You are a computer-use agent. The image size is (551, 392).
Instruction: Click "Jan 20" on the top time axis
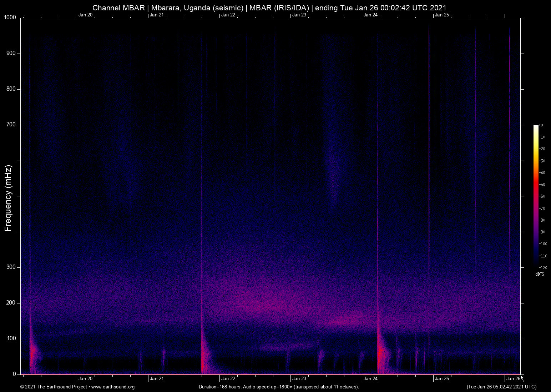(x=85, y=15)
